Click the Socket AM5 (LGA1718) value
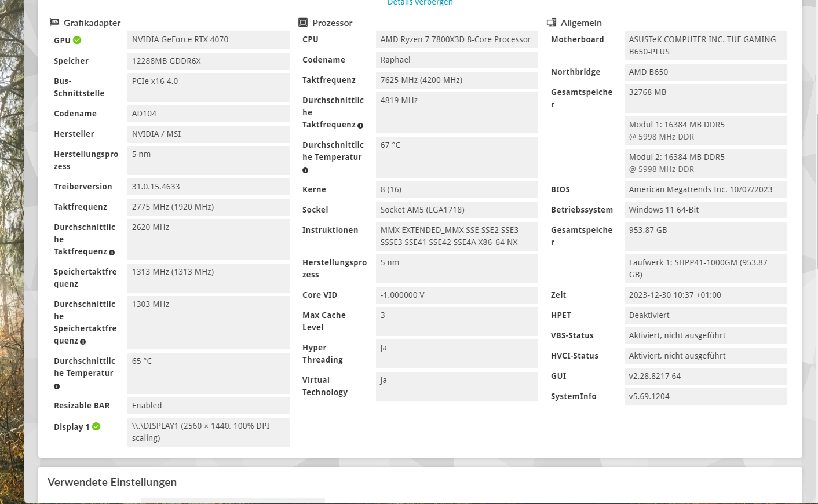The image size is (818, 504). [x=457, y=210]
